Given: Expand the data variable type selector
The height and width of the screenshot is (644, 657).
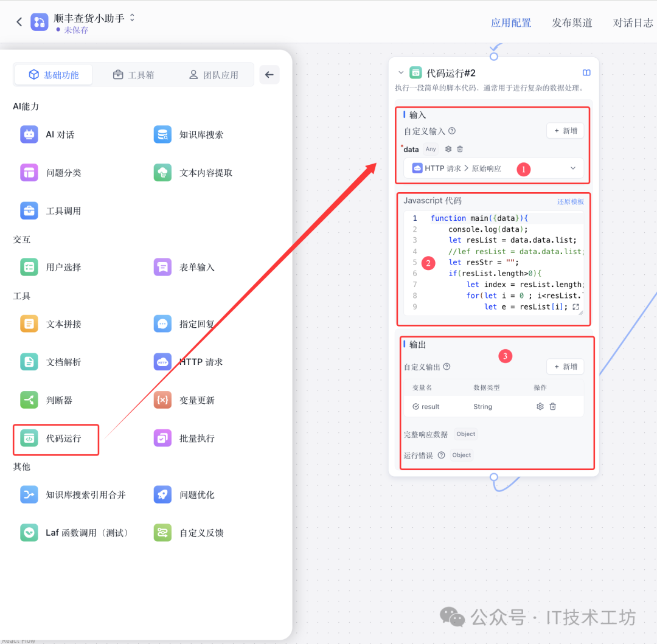Looking at the screenshot, I should click(x=431, y=148).
